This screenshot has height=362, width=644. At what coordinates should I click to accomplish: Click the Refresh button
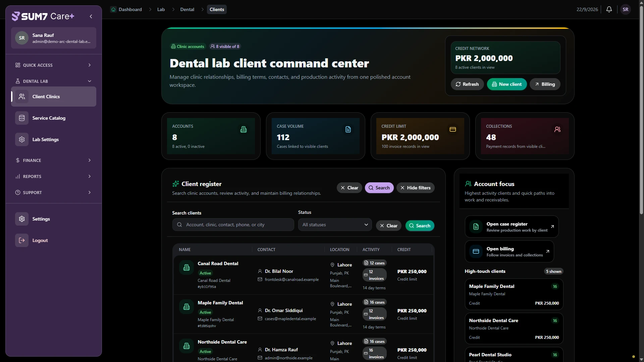[x=467, y=84]
